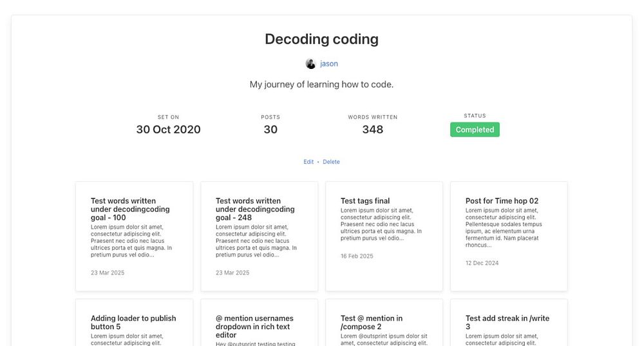Click the green Completed status badge
Screen dimensions: 644x346
tap(475, 130)
